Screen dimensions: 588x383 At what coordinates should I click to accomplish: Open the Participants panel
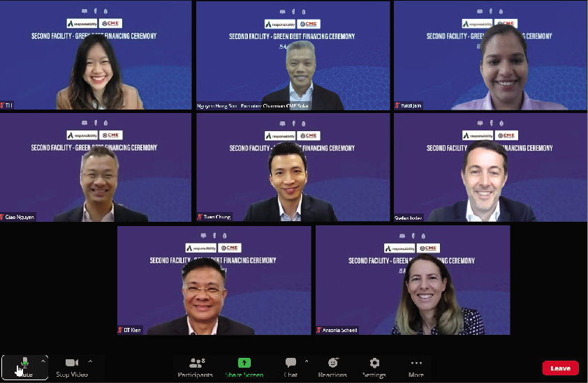tap(196, 366)
